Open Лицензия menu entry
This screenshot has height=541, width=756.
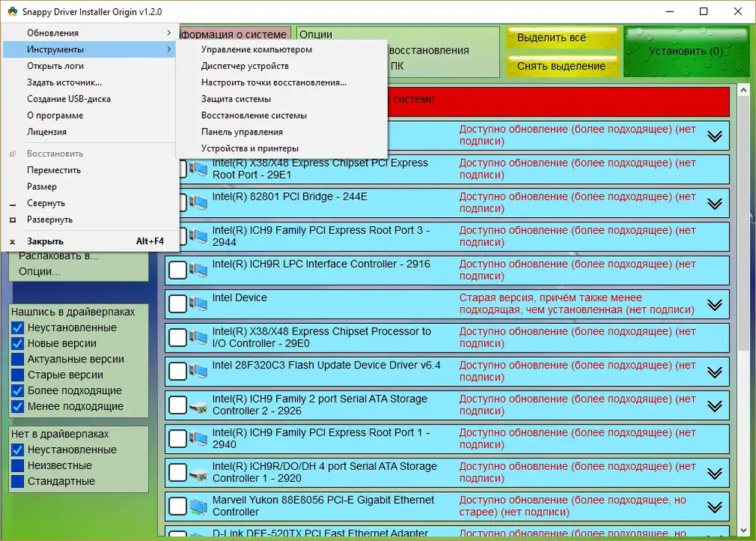pyautogui.click(x=89, y=131)
